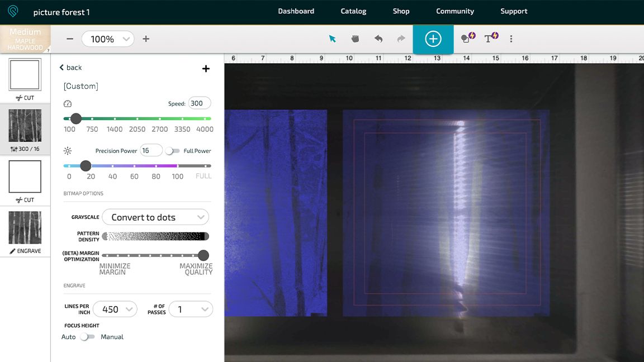The height and width of the screenshot is (362, 644).
Task: Click the undo arrow icon
Action: [x=378, y=39]
